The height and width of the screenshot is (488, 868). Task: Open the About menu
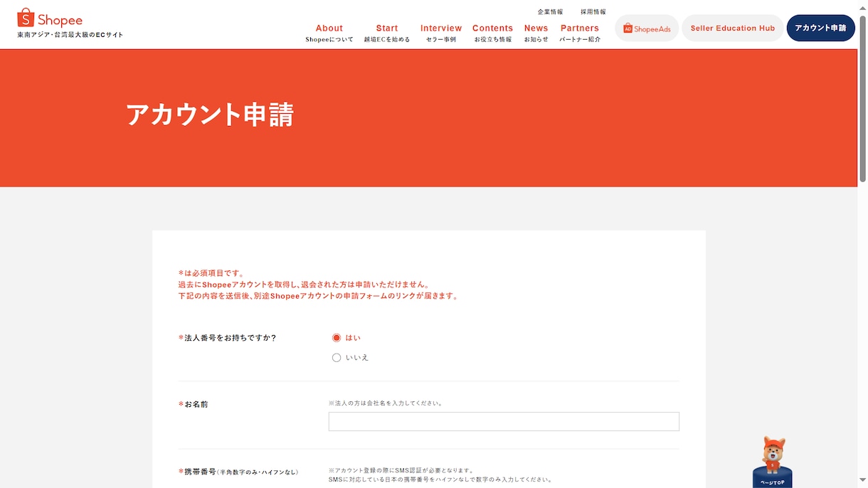coord(329,33)
